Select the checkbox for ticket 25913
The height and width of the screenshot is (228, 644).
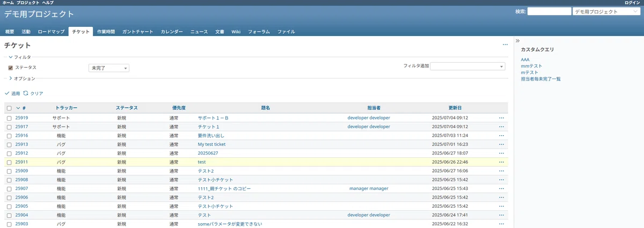coord(9,144)
